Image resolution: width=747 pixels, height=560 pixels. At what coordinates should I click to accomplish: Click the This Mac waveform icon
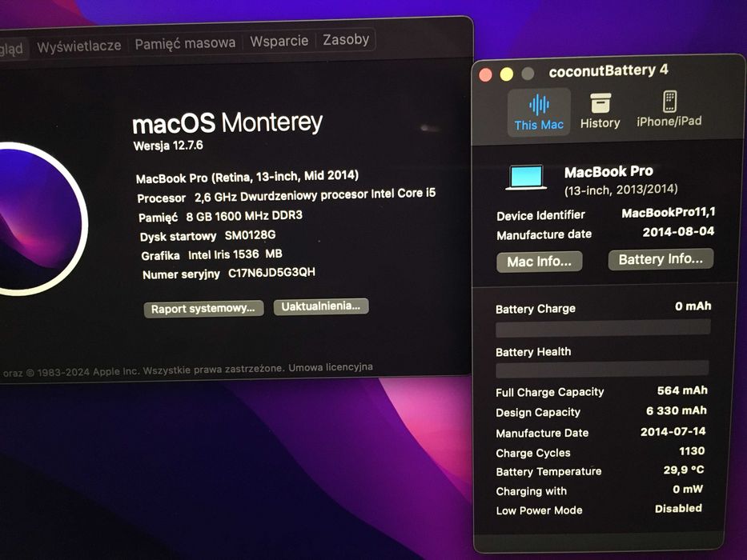pos(539,104)
